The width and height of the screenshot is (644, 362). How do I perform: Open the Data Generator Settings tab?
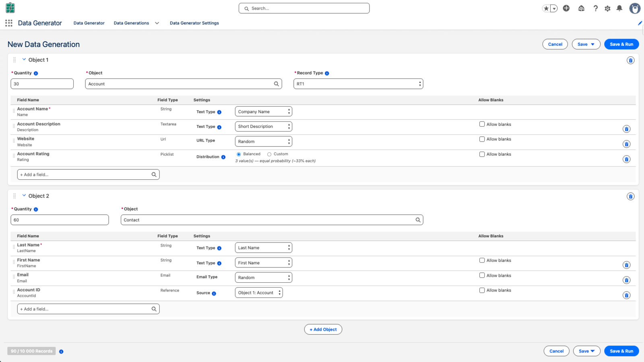point(194,23)
